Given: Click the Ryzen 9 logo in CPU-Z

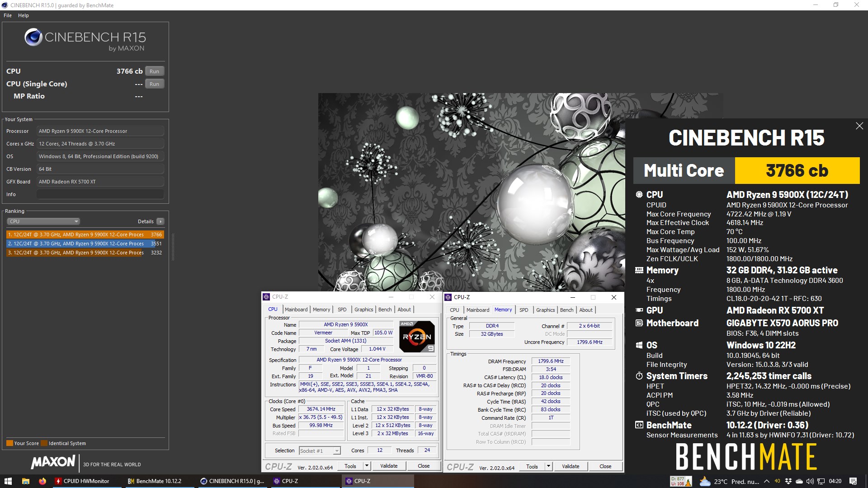Looking at the screenshot, I should pos(417,337).
